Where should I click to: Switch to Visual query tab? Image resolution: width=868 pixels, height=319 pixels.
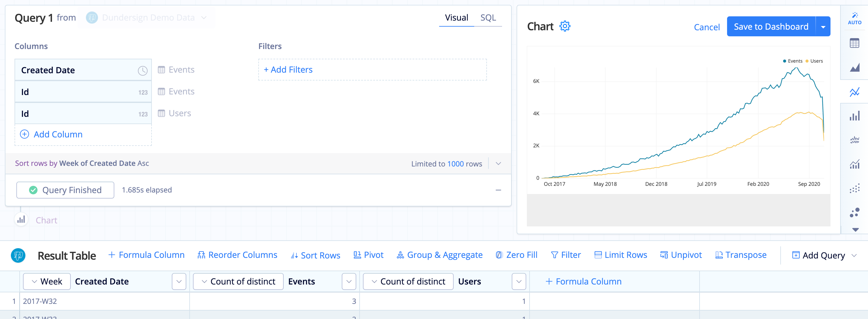(456, 18)
